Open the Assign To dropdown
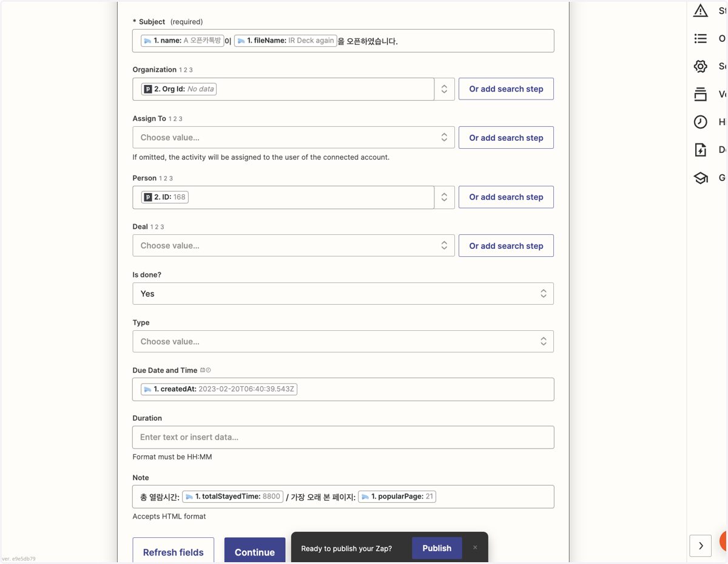Screen dimensions: 728x564 point(294,138)
